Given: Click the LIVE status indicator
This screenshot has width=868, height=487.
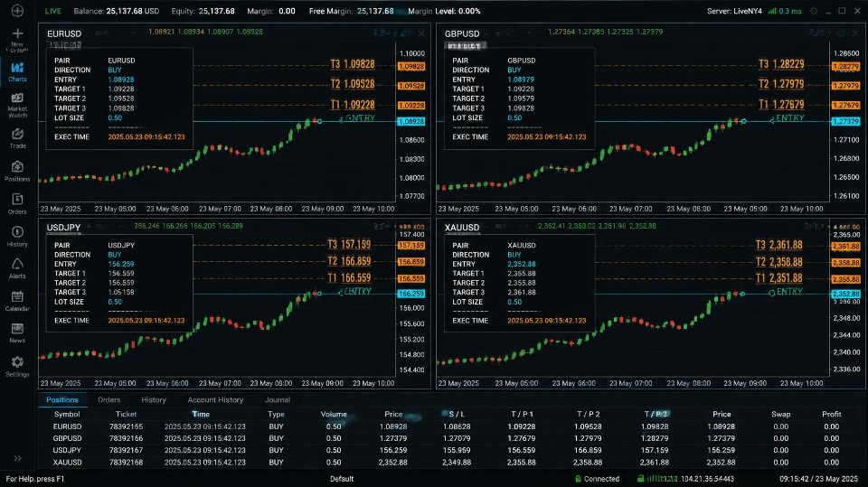Looking at the screenshot, I should pos(53,11).
